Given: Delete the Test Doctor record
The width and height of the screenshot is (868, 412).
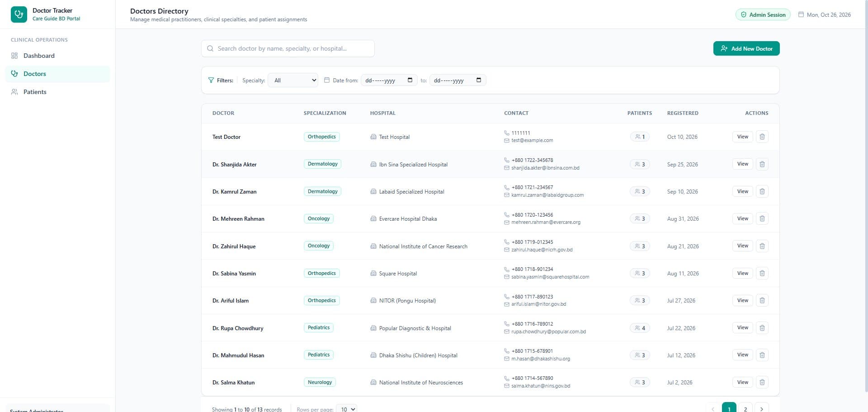Looking at the screenshot, I should click(762, 137).
